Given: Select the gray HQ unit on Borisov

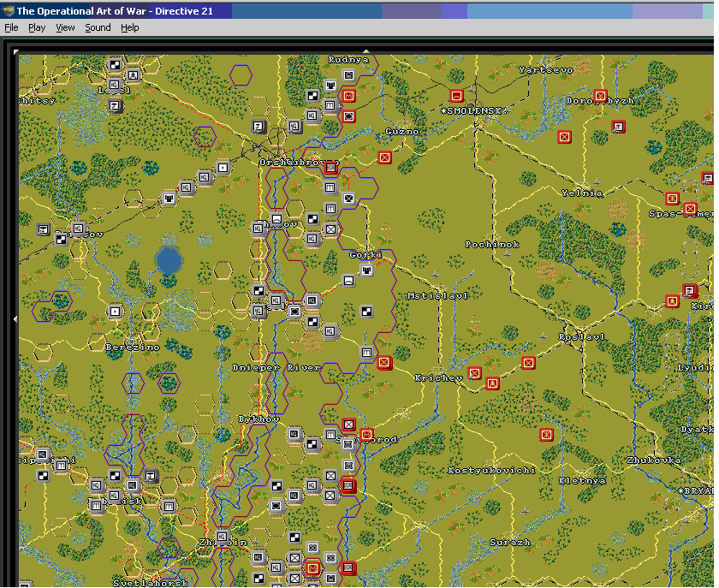Looking at the screenshot, I should pos(79,228).
